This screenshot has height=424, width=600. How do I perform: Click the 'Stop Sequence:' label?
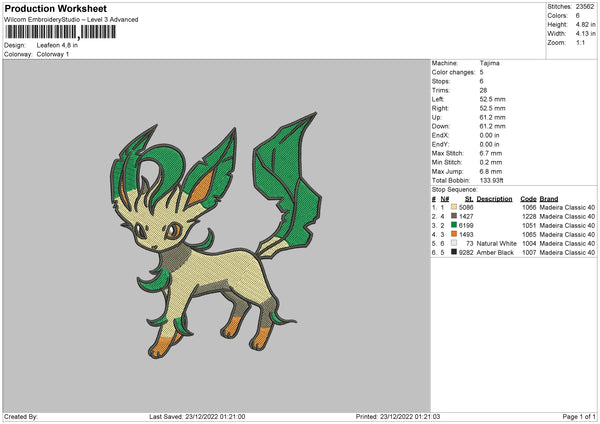pyautogui.click(x=455, y=190)
